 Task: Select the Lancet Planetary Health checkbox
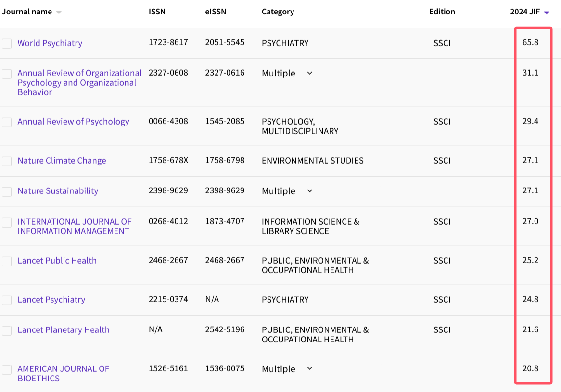(7, 330)
